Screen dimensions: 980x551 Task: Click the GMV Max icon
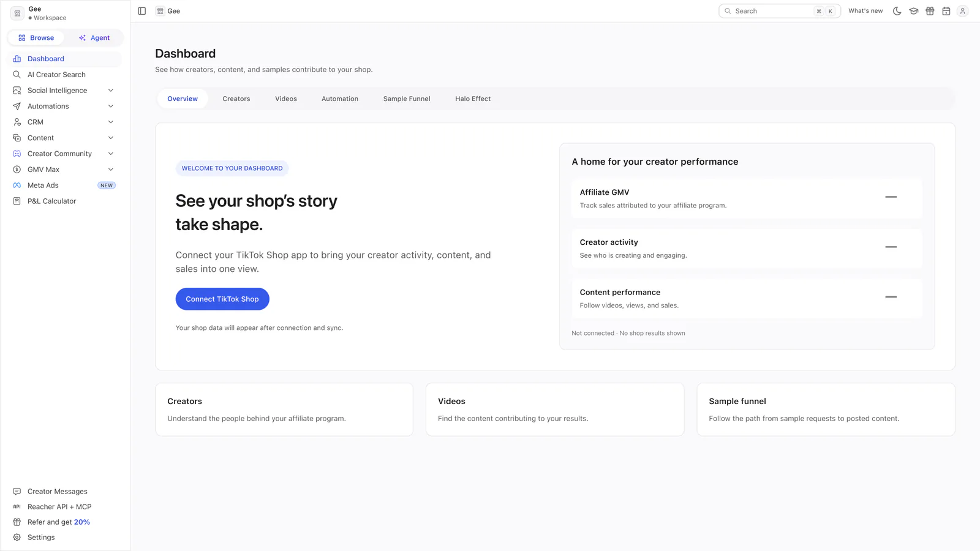[17, 170]
